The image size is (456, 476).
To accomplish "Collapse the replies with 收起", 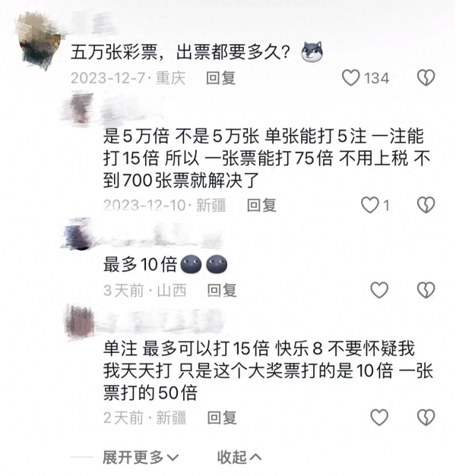I will tap(239, 457).
